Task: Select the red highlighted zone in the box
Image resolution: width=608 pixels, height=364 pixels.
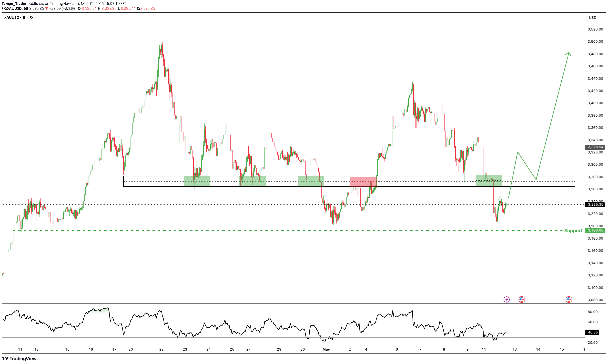Action: coord(364,182)
